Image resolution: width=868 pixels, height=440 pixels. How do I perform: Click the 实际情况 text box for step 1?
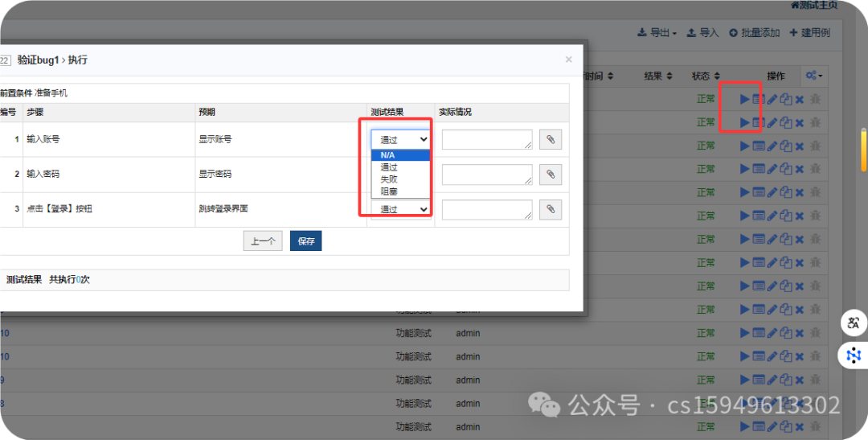(x=487, y=140)
